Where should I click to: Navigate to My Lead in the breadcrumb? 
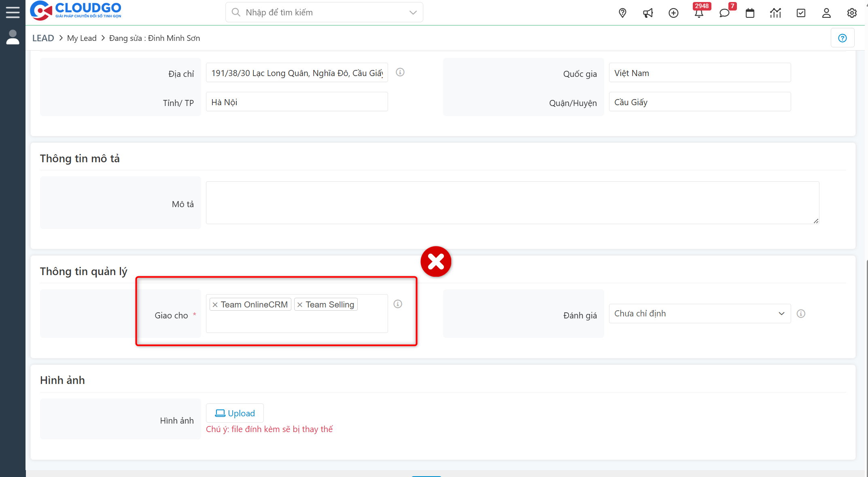82,38
